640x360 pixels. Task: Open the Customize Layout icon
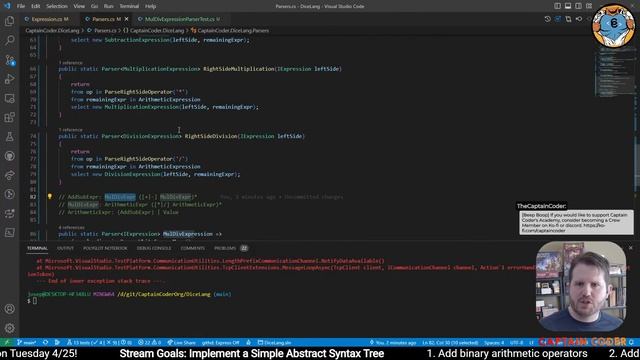click(x=589, y=6)
